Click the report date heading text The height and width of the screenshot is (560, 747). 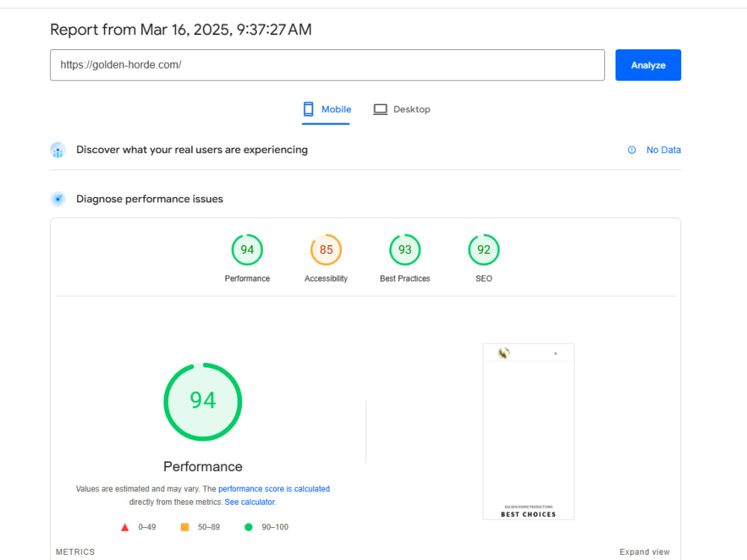click(181, 30)
